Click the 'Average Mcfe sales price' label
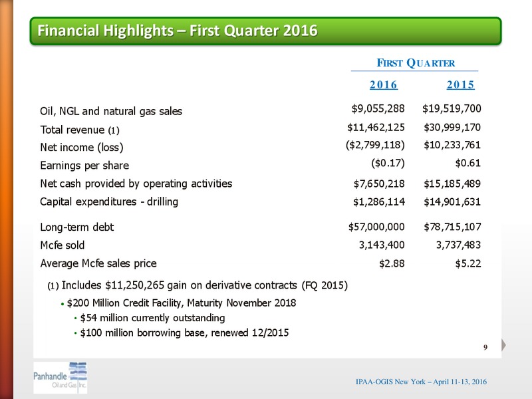532x399 pixels. coord(98,263)
